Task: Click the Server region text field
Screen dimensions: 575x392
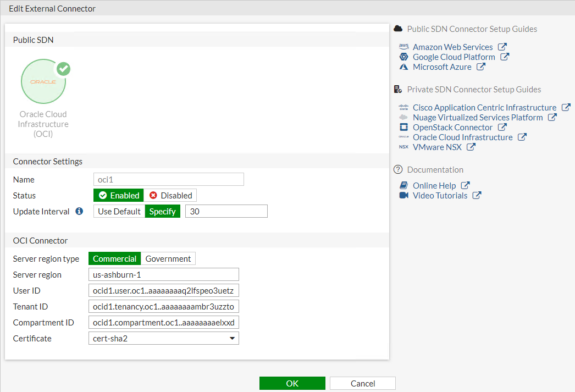Action: (163, 274)
